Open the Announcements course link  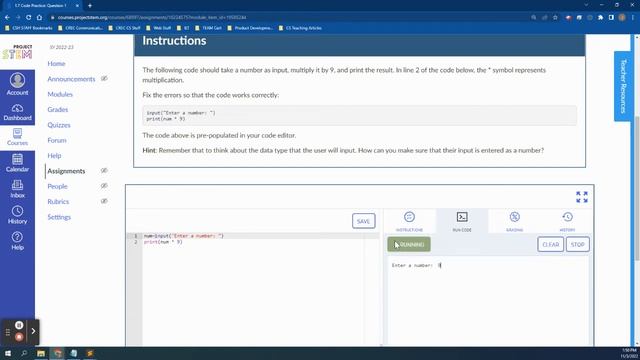click(x=71, y=79)
